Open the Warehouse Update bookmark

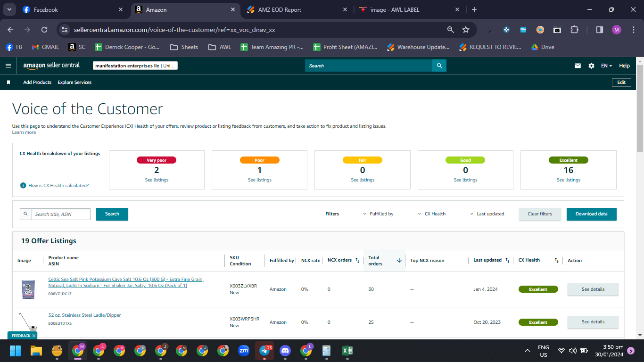(418, 47)
